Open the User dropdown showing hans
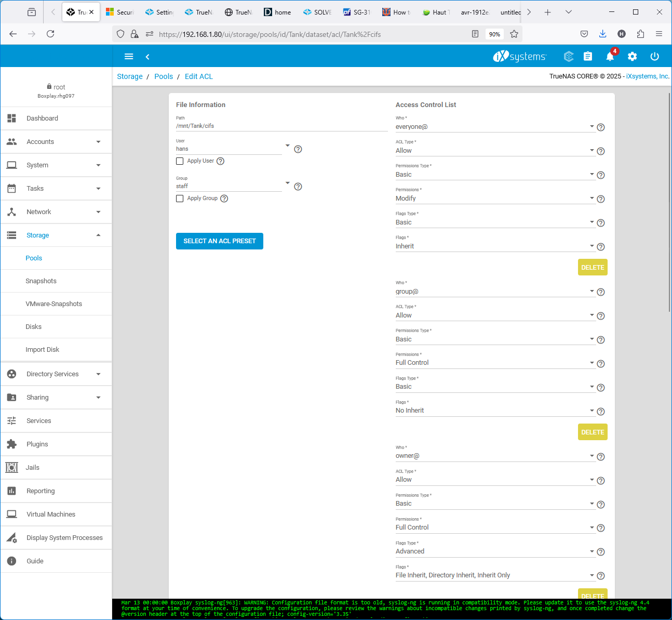The image size is (672, 620). pyautogui.click(x=233, y=149)
